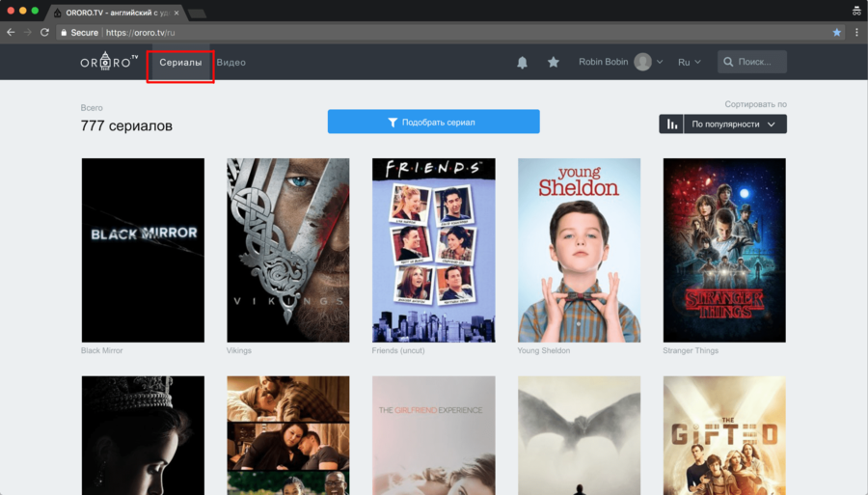Reload the page with refresh icon
The image size is (868, 495).
coord(44,33)
